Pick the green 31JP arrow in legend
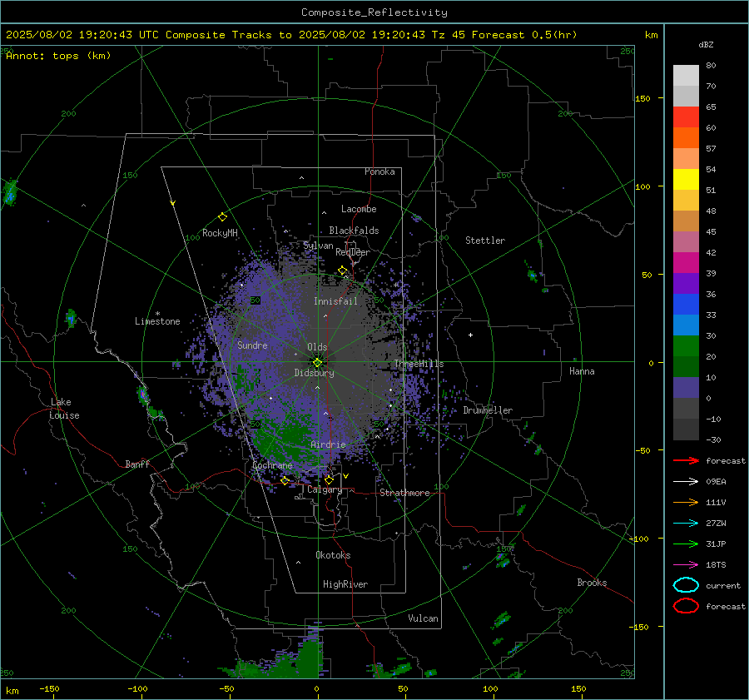 pyautogui.click(x=686, y=544)
